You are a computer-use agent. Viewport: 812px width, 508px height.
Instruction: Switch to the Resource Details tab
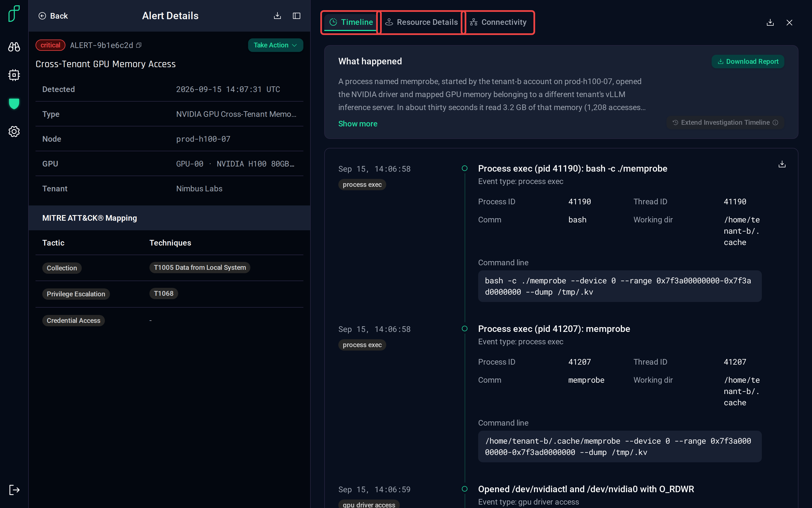(422, 22)
